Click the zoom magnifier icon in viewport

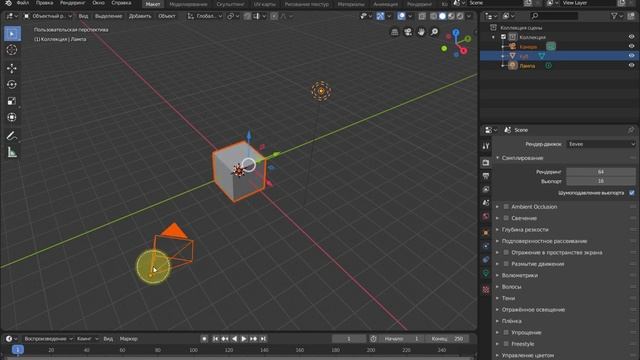tap(434, 32)
